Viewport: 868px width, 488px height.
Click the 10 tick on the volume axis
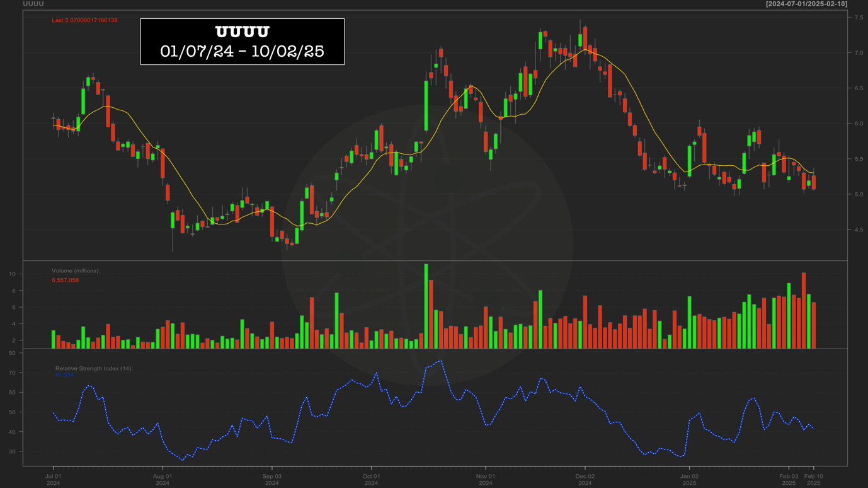12,274
